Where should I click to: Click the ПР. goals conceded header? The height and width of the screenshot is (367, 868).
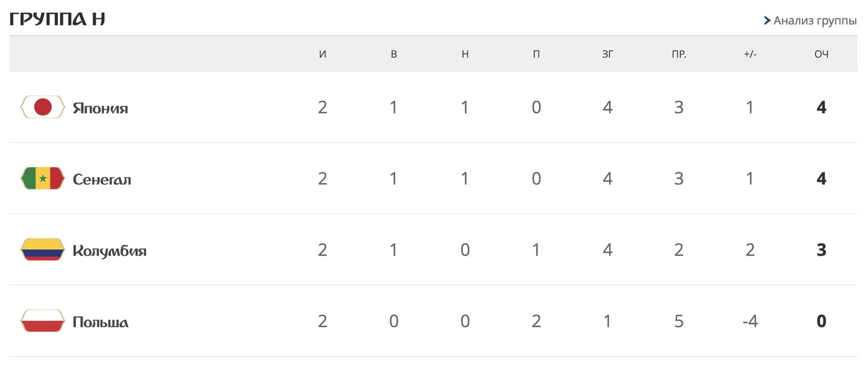679,54
